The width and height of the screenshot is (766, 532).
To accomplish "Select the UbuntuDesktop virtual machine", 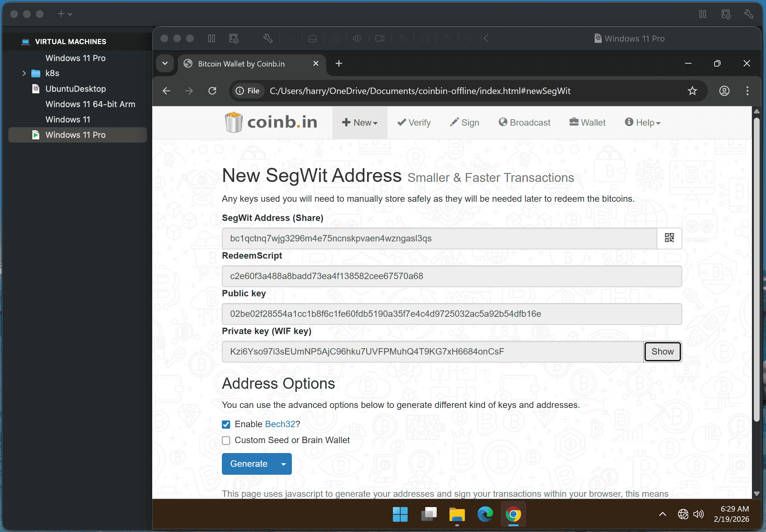I will pos(75,89).
